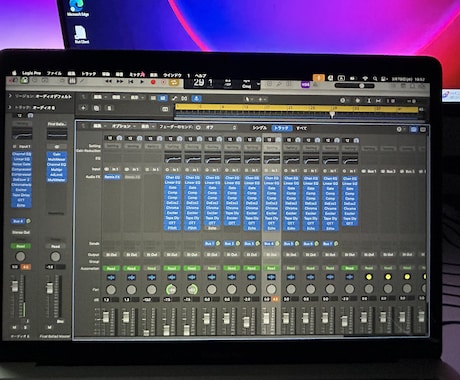Toggle power of the Bus 1 send
460x380 pixels.
218,244
